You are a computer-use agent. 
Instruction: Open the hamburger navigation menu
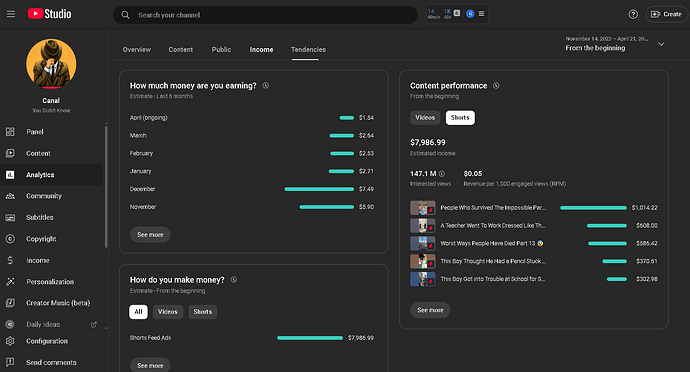click(11, 14)
